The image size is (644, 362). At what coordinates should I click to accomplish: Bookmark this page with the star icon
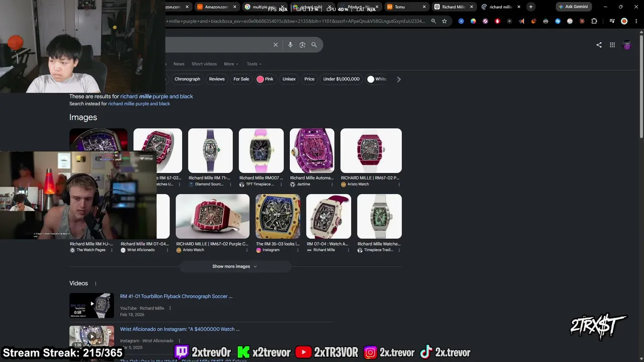[x=444, y=21]
